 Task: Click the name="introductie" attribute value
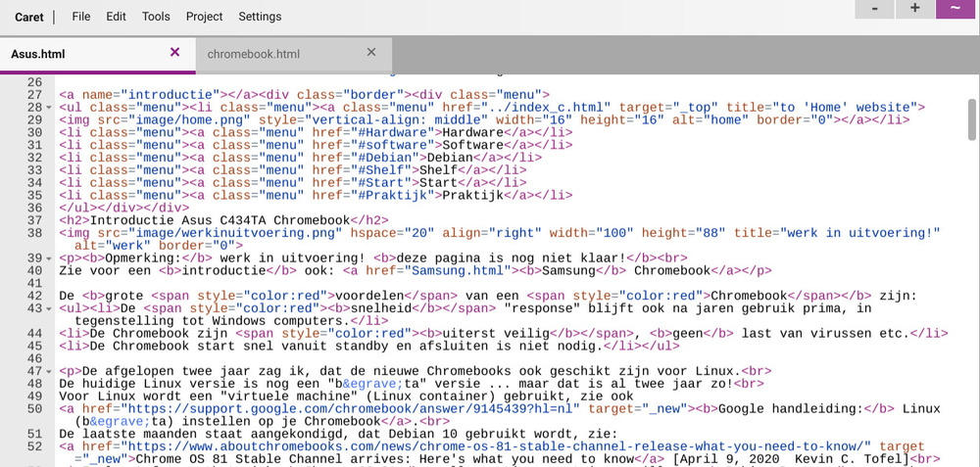click(170, 95)
